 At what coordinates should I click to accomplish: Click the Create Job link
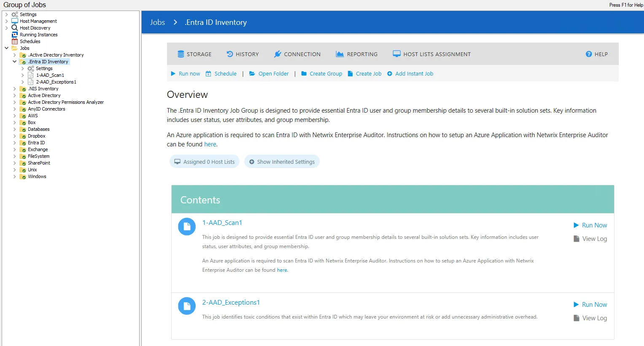point(369,73)
